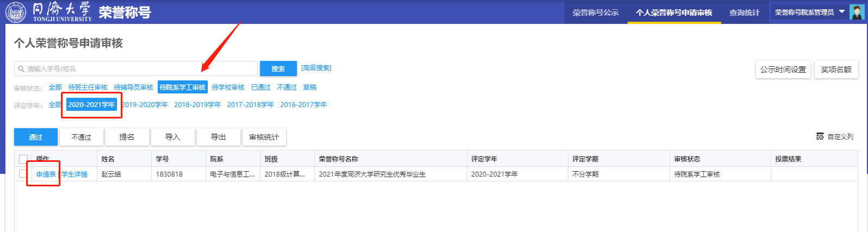Screen dimensions: 868x232
Task: Click the 导出 export button
Action: (x=218, y=137)
